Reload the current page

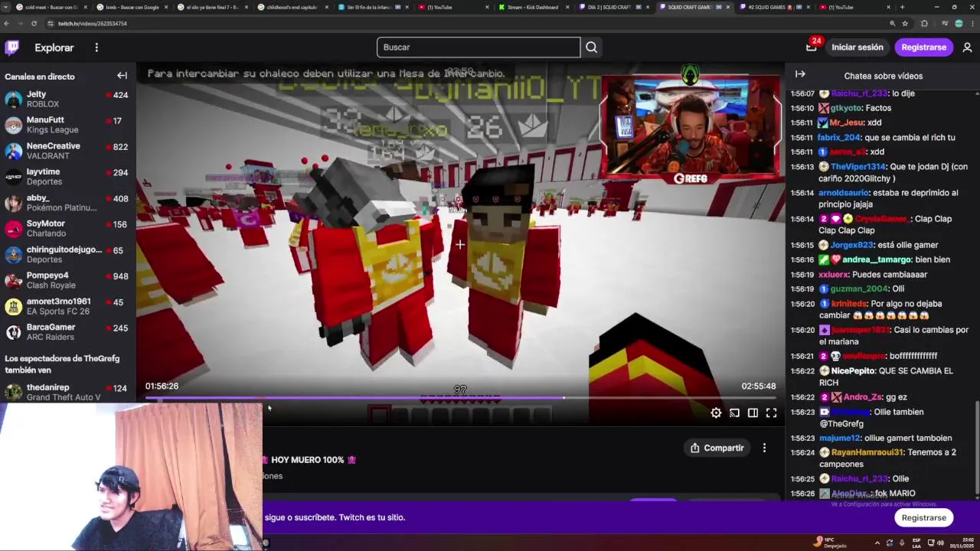pos(34,24)
